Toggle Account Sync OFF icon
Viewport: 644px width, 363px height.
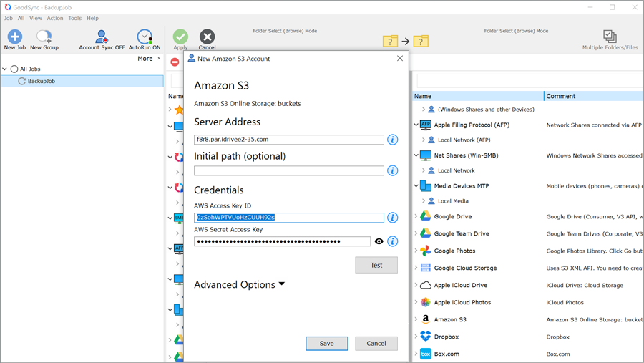coord(102,37)
